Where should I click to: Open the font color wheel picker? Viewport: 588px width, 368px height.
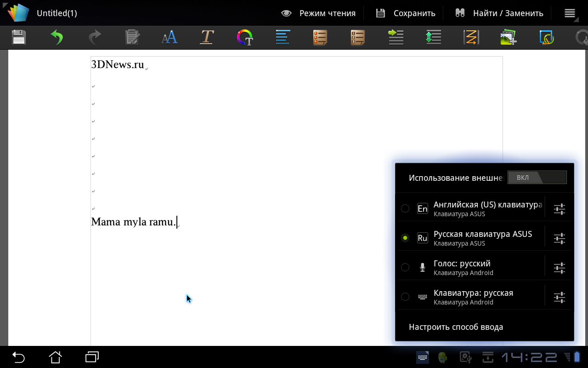(244, 37)
